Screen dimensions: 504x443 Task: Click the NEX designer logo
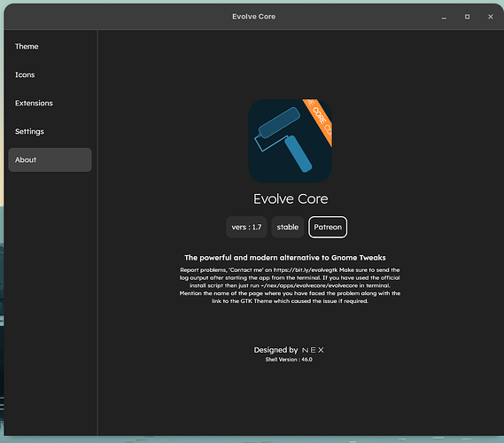pos(313,350)
